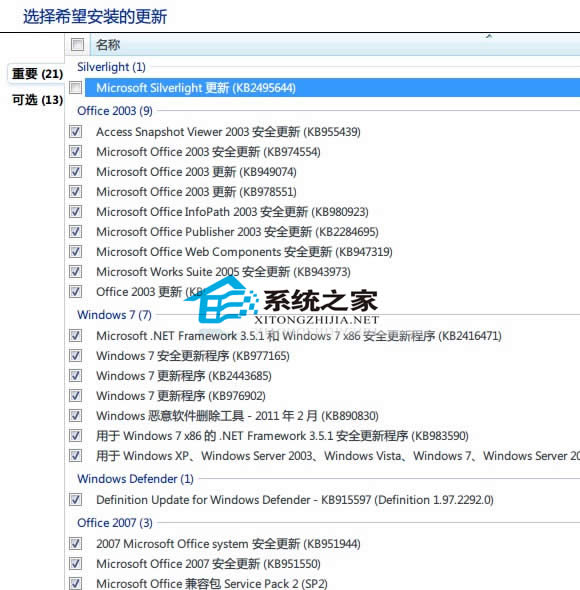Switch to the 重要 (21) updates tab
Image resolution: width=580 pixels, height=590 pixels.
click(x=37, y=73)
